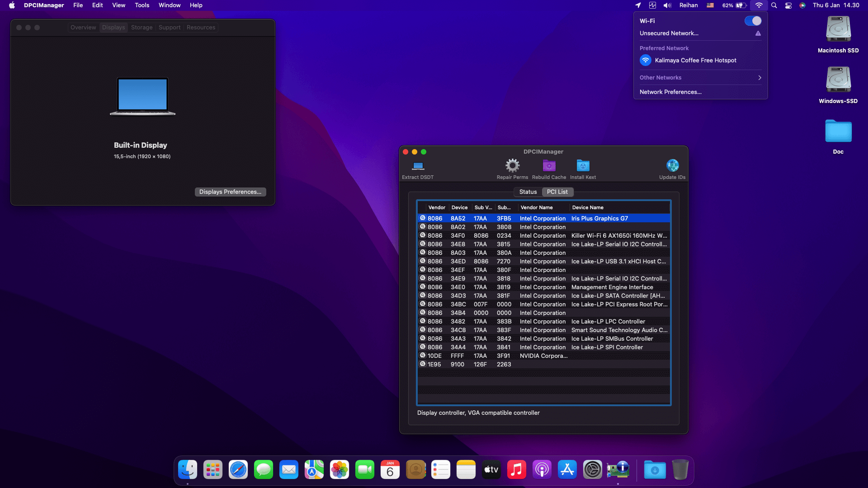Click DPCIManager icon in the Dock
The width and height of the screenshot is (868, 488).
618,470
